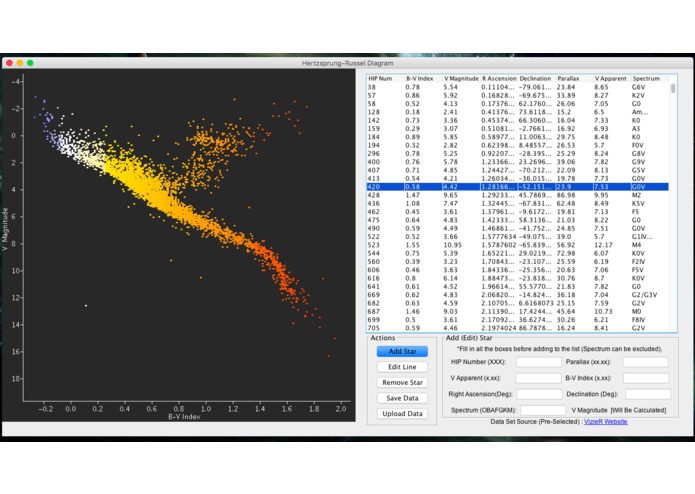Select the row with HIP Num 523
This screenshot has height=494, width=695.
coord(518,245)
